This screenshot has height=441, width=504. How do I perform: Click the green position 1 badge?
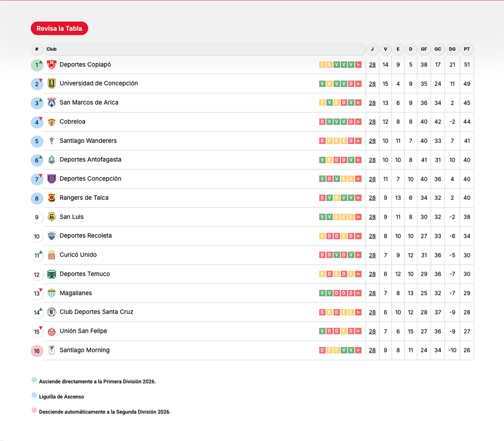click(37, 65)
